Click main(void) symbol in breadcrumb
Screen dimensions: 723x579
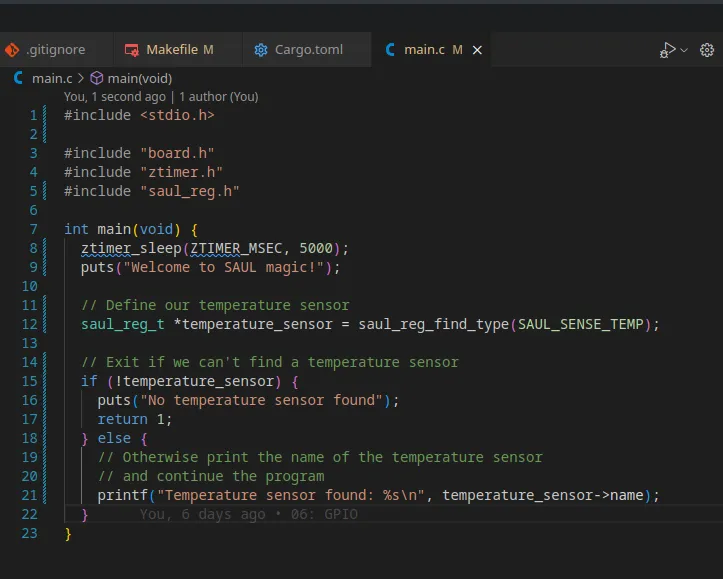pyautogui.click(x=140, y=78)
